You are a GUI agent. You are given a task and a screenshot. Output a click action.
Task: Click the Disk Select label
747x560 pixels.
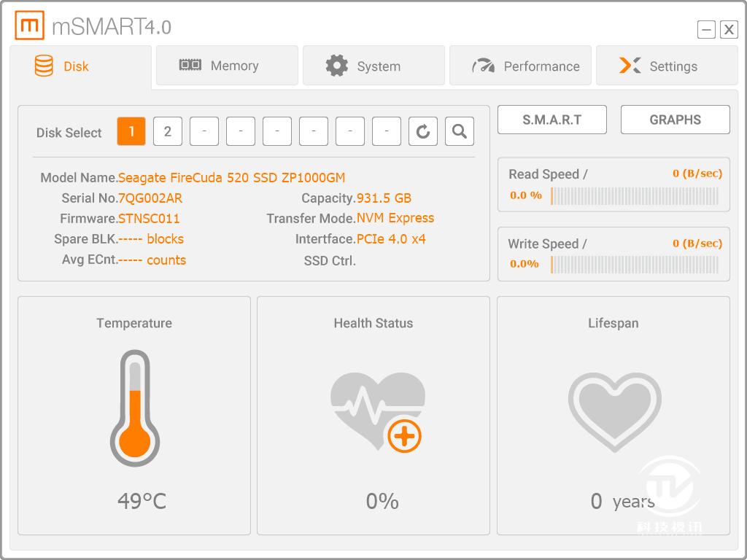pyautogui.click(x=69, y=133)
